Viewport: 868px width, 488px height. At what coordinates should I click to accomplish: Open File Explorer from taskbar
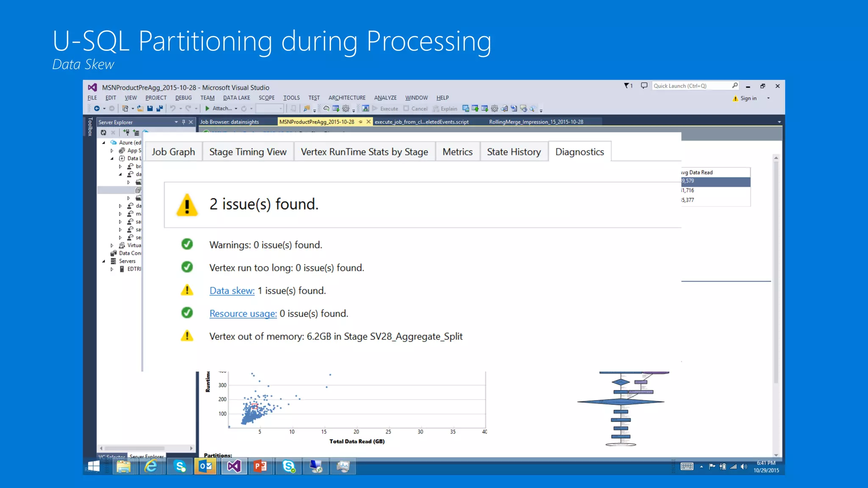[x=123, y=466]
